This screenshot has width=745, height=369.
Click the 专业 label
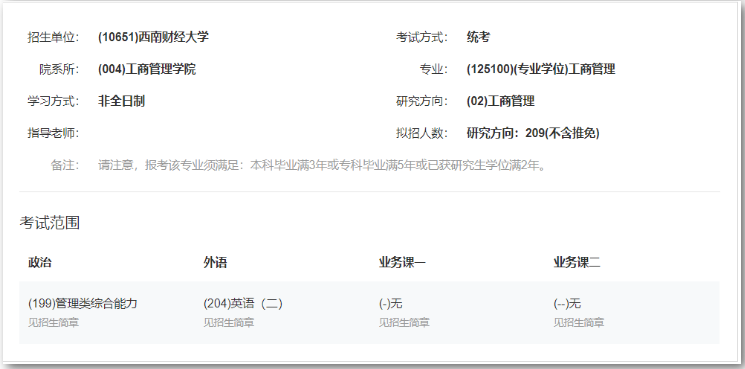click(434, 69)
